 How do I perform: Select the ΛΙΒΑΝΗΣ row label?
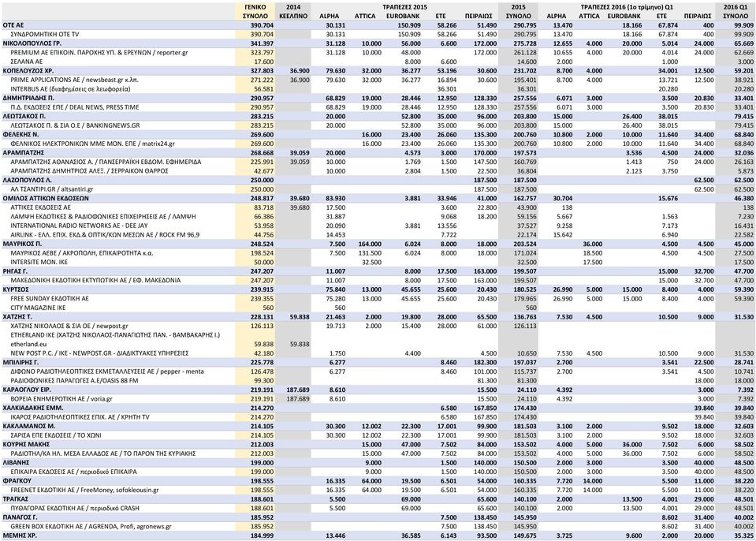point(16,462)
